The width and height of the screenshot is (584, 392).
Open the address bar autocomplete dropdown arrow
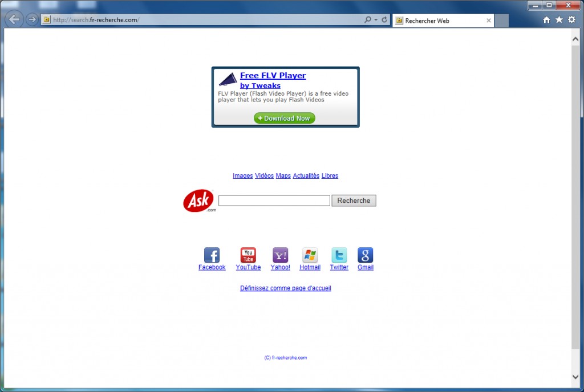point(376,20)
